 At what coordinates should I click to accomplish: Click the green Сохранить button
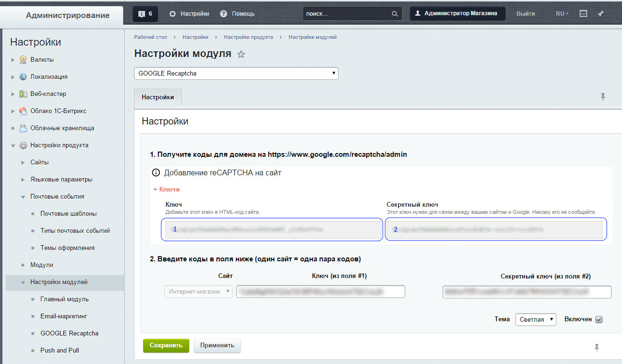(166, 345)
